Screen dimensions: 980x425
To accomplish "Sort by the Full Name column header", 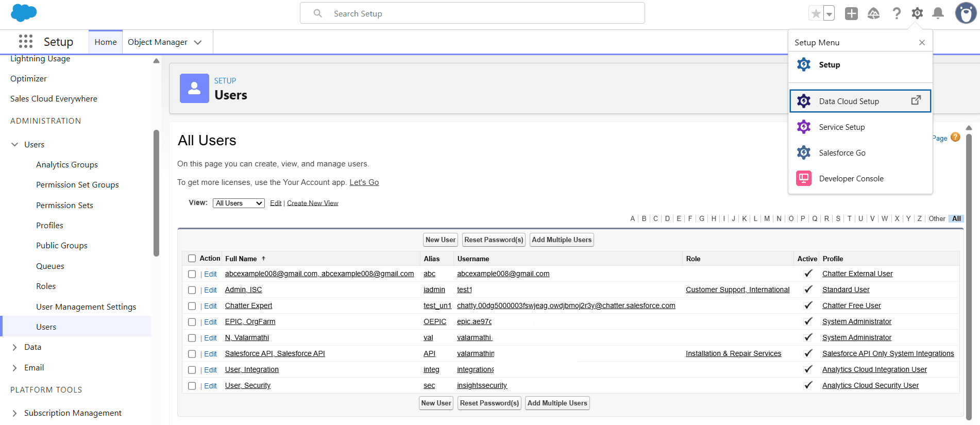I will (241, 259).
